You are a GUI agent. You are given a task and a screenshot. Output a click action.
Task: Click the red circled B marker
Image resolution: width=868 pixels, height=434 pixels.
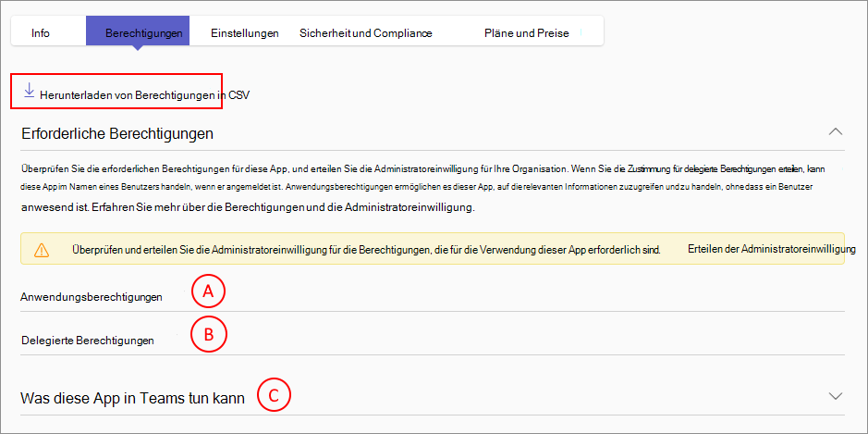208,335
